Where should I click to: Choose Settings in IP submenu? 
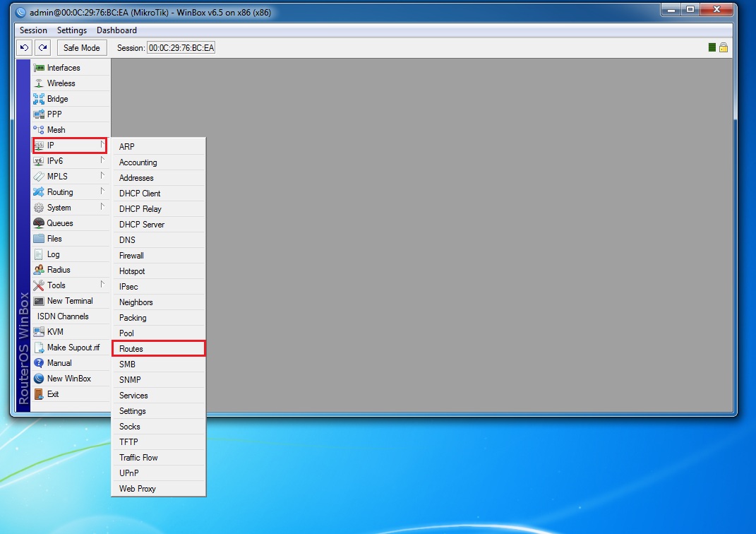[159, 411]
